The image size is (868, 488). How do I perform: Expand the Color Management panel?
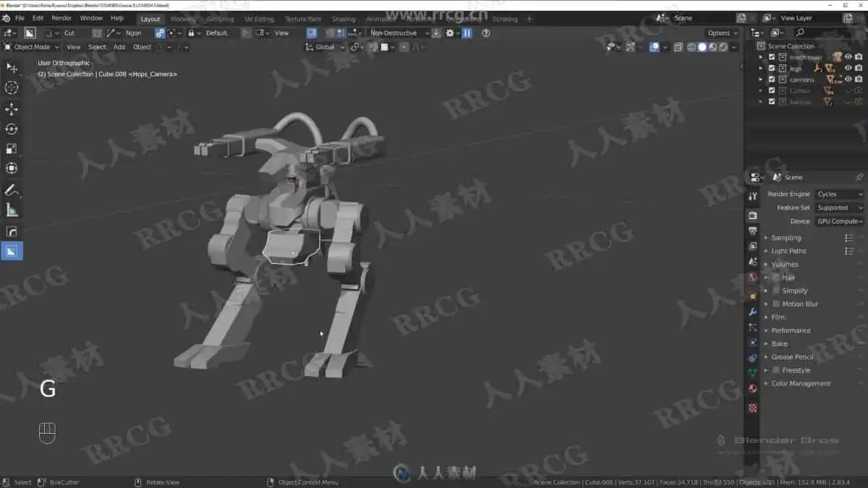coord(801,383)
